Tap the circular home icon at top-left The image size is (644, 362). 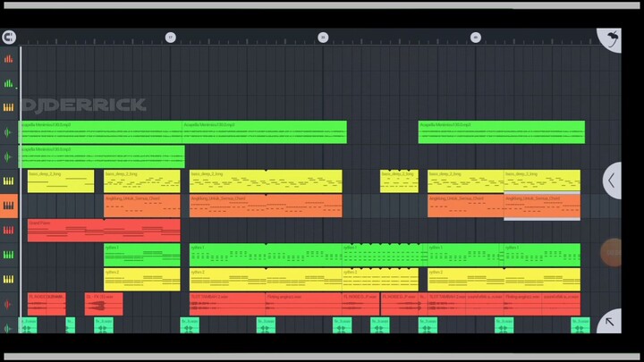tap(9, 38)
